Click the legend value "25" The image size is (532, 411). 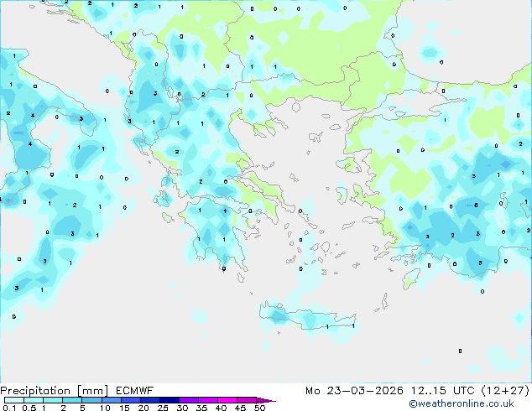163,408
